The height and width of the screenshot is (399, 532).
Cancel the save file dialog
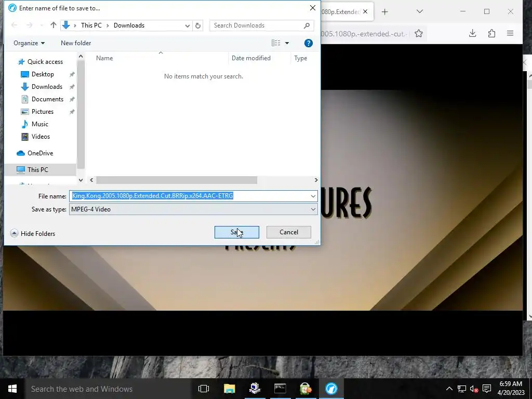(x=289, y=232)
